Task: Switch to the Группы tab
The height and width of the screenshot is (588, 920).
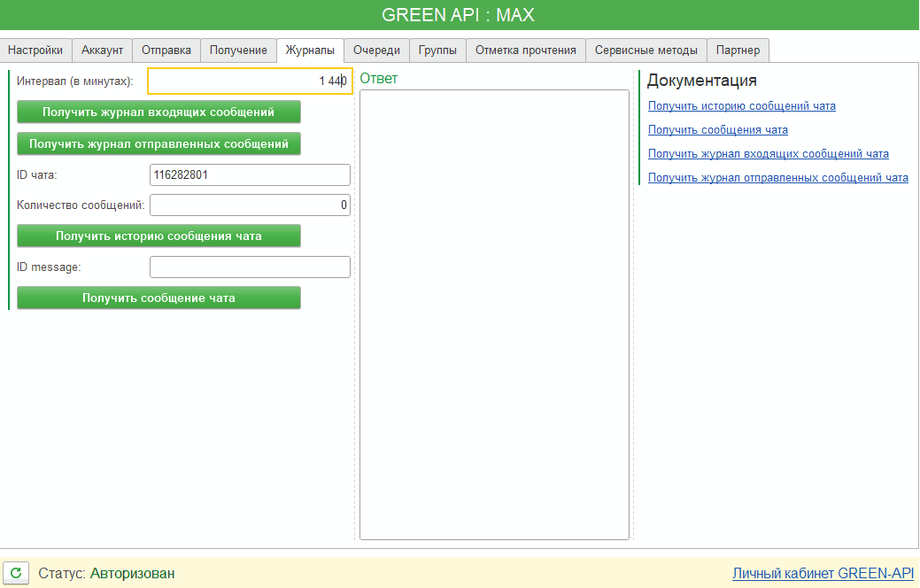Action: click(437, 50)
